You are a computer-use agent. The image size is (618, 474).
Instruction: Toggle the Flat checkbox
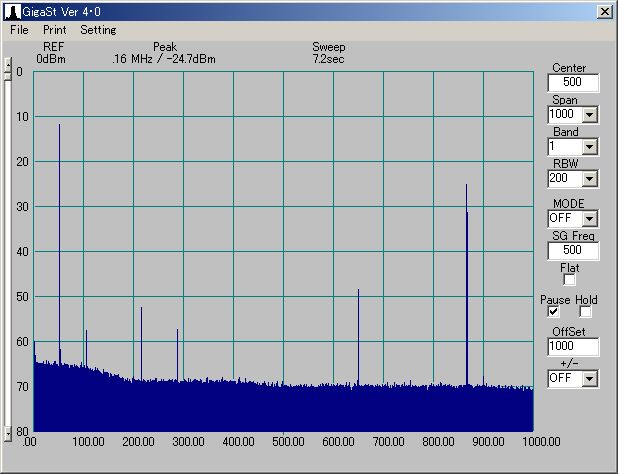(569, 280)
